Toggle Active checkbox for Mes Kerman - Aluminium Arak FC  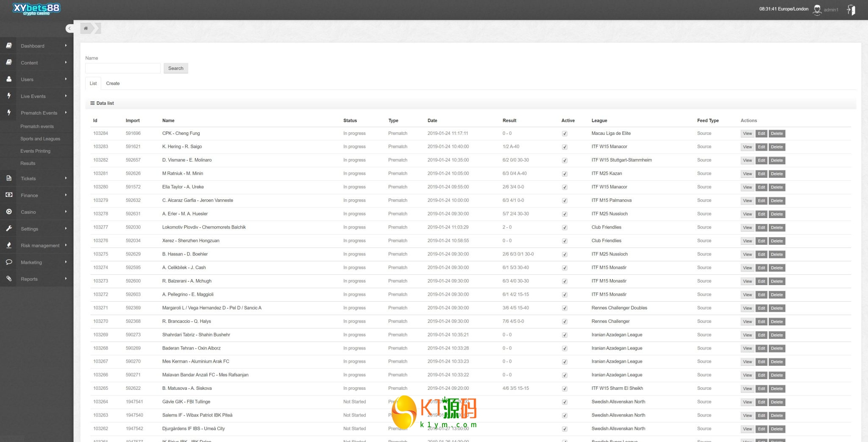point(565,362)
